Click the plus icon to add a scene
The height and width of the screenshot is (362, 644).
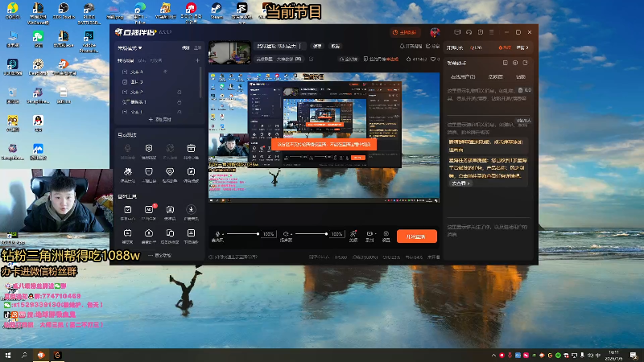click(197, 60)
